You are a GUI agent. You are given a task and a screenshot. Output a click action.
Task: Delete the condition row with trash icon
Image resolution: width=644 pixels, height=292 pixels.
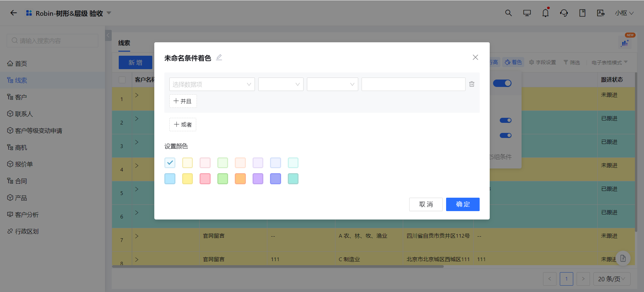point(472,84)
